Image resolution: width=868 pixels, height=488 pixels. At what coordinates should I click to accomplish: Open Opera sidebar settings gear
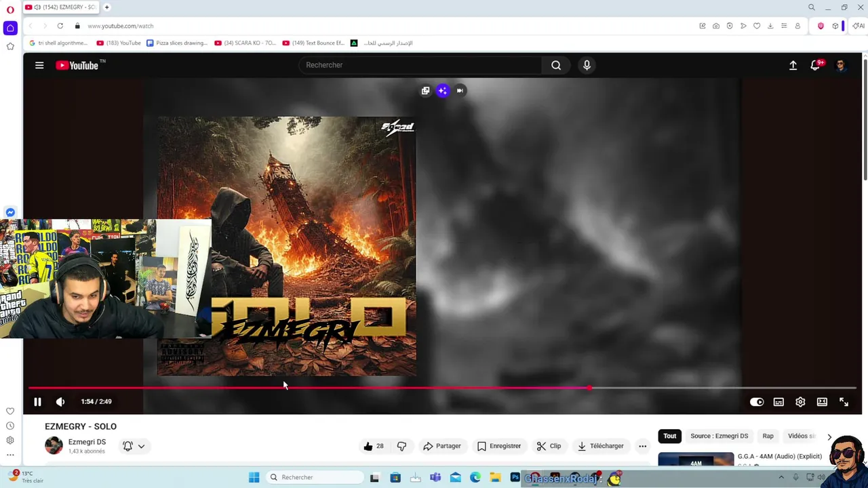coord(10,441)
